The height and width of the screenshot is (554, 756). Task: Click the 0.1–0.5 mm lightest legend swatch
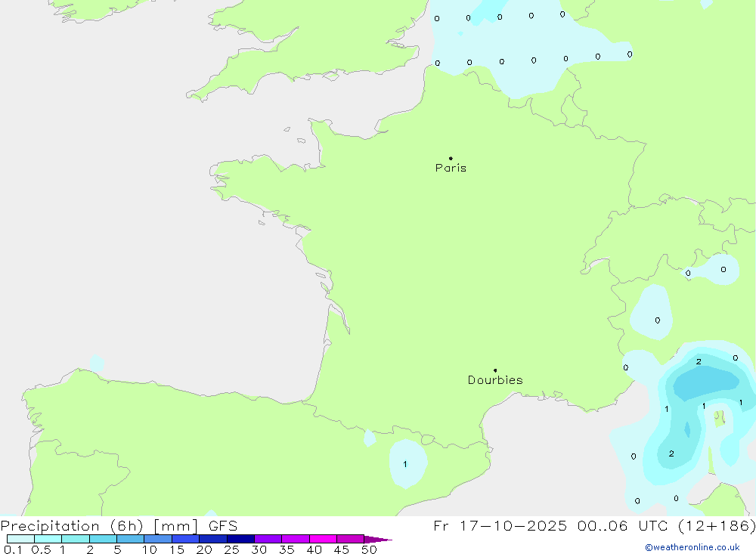coord(20,539)
